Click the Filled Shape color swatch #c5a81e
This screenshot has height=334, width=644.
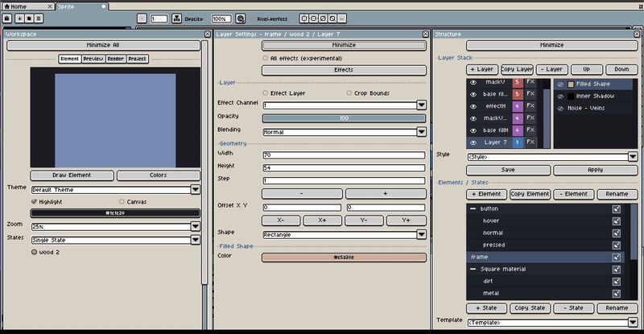click(344, 258)
